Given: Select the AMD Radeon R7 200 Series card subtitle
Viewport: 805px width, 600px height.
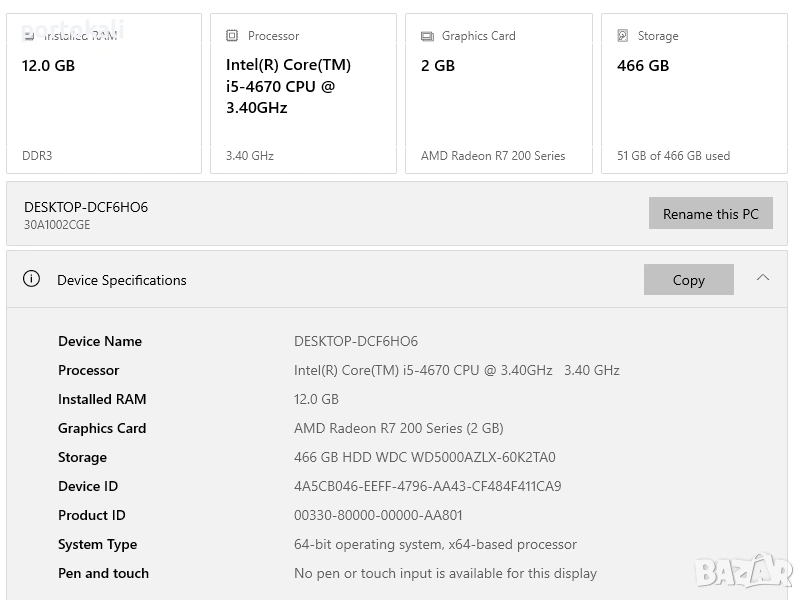Looking at the screenshot, I should click(493, 156).
